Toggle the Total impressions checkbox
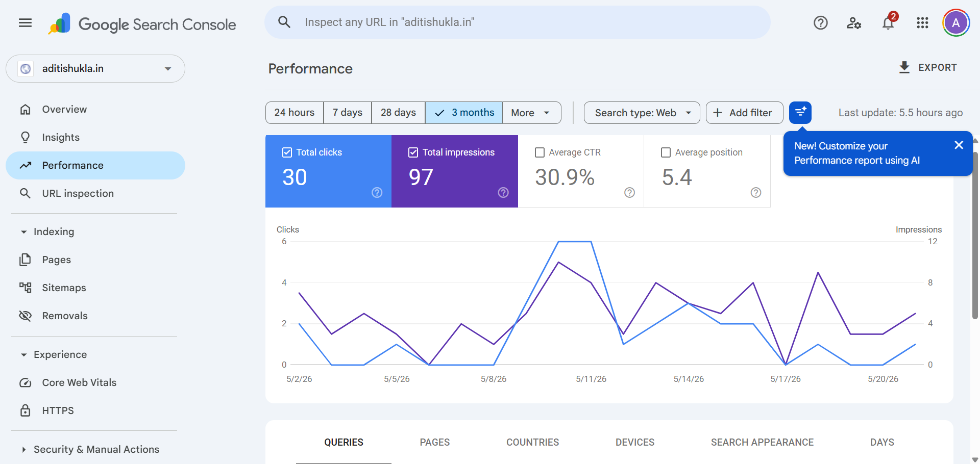 pos(413,152)
